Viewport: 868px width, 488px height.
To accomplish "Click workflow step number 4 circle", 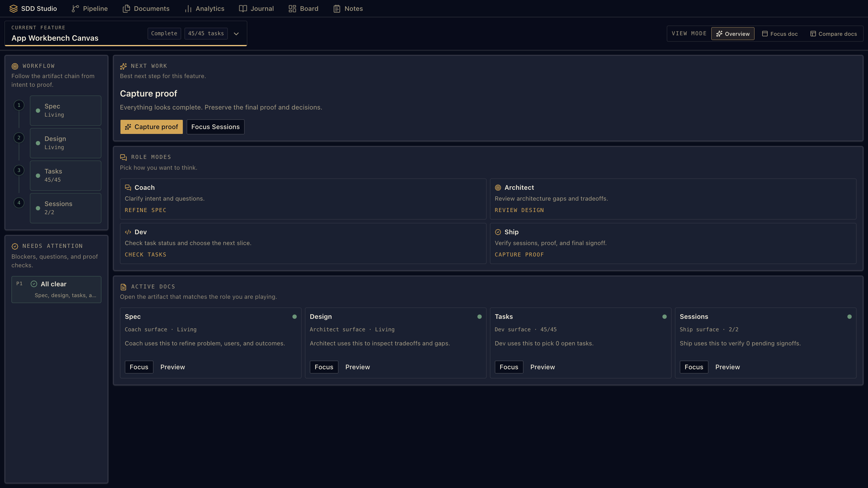I will click(19, 203).
